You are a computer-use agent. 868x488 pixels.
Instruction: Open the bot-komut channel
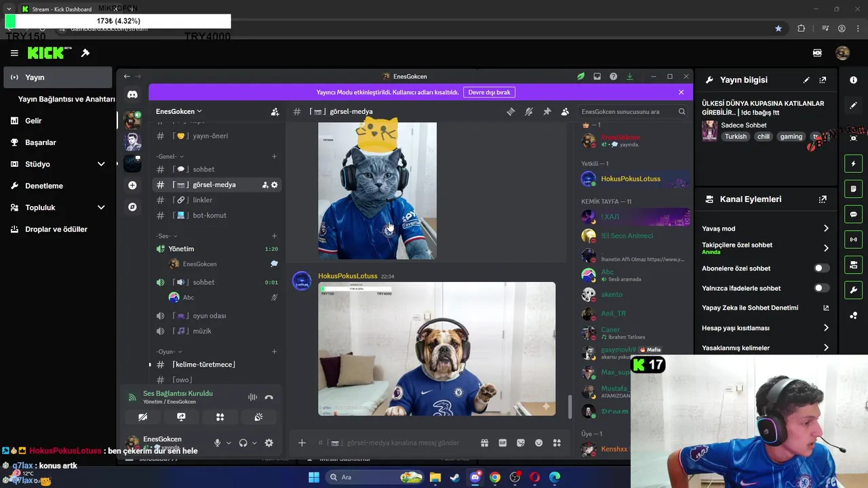216,216
